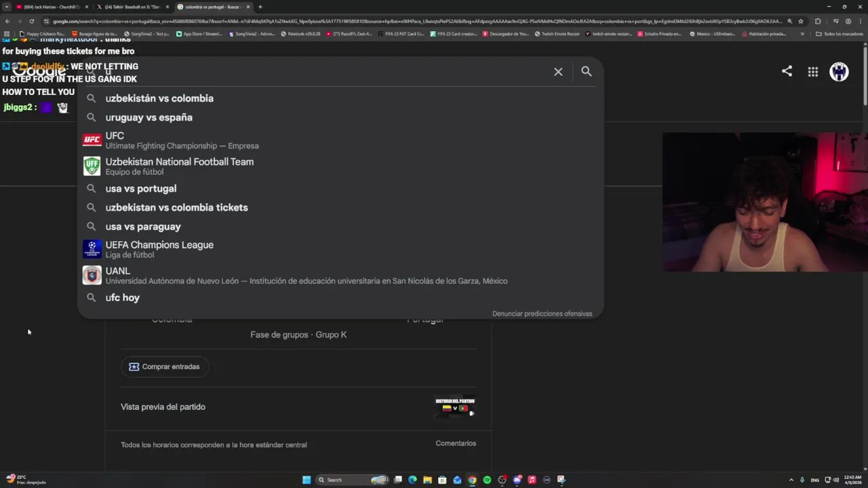
Task: Open the weather widget showing 25°C
Action: (x=24, y=480)
